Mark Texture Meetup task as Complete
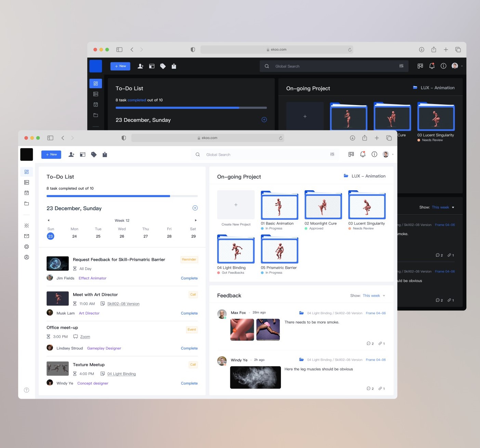Screen dimensions: 480x448 click(189, 383)
